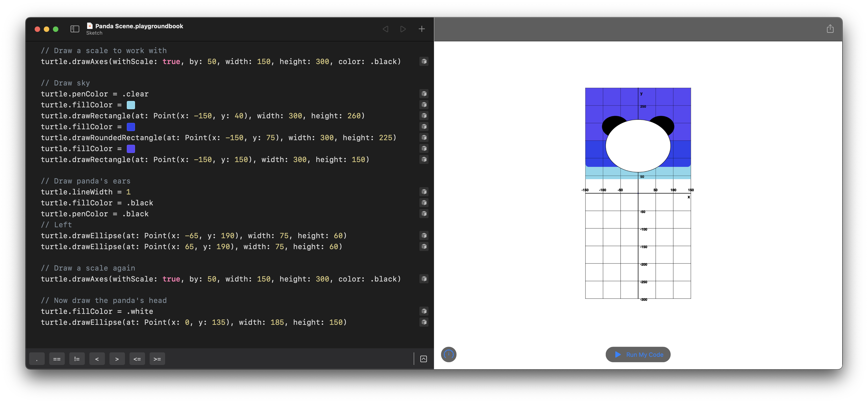Click result cube beside first drawAxes line
Image resolution: width=868 pixels, height=403 pixels.
coord(424,61)
